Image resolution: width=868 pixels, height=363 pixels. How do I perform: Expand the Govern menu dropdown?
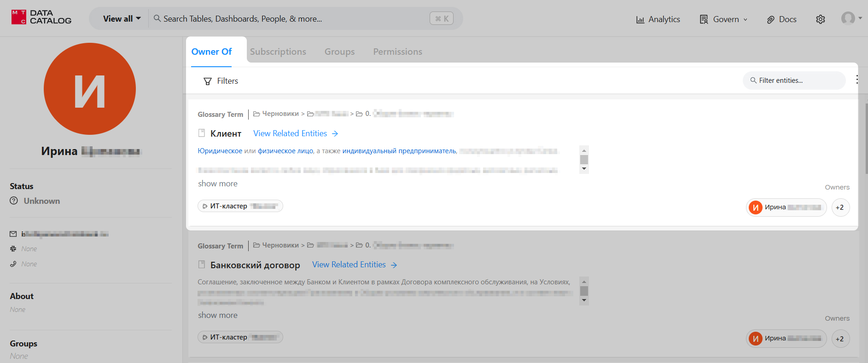[723, 19]
